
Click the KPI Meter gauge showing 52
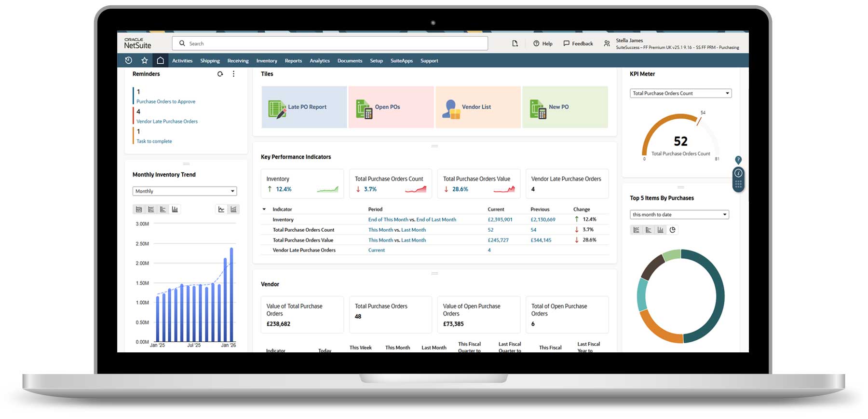point(680,137)
